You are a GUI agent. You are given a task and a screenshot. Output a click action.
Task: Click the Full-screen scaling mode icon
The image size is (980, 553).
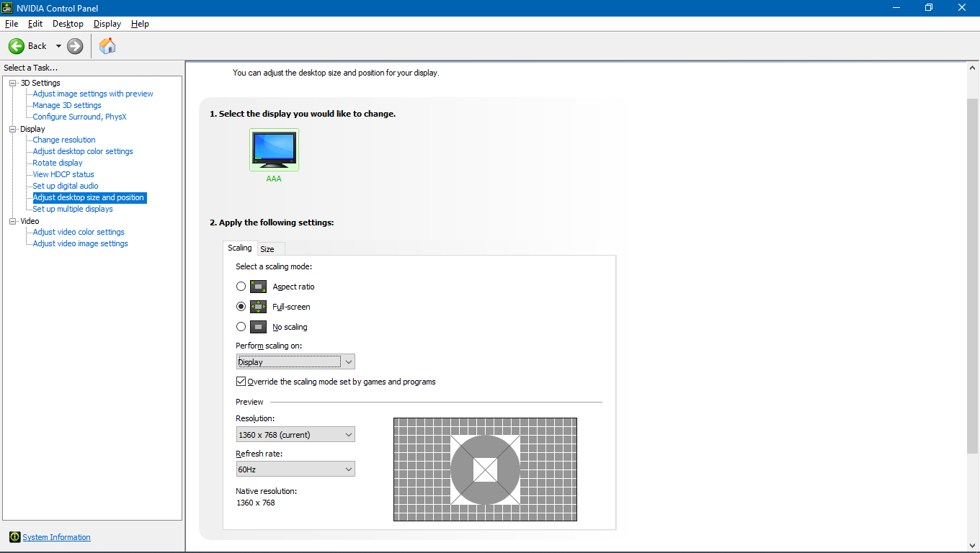[x=258, y=307]
